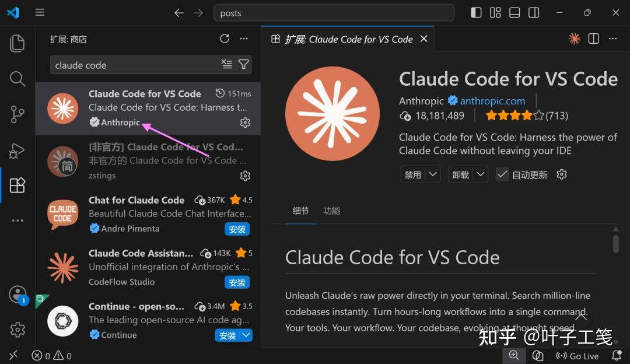This screenshot has height=364, width=630.
Task: Go forward with the right arrow
Action: click(x=198, y=13)
